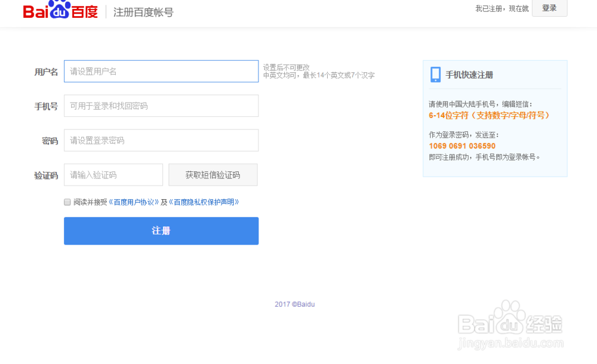
Task: Check the agreement acceptance checkbox
Action: tap(67, 202)
